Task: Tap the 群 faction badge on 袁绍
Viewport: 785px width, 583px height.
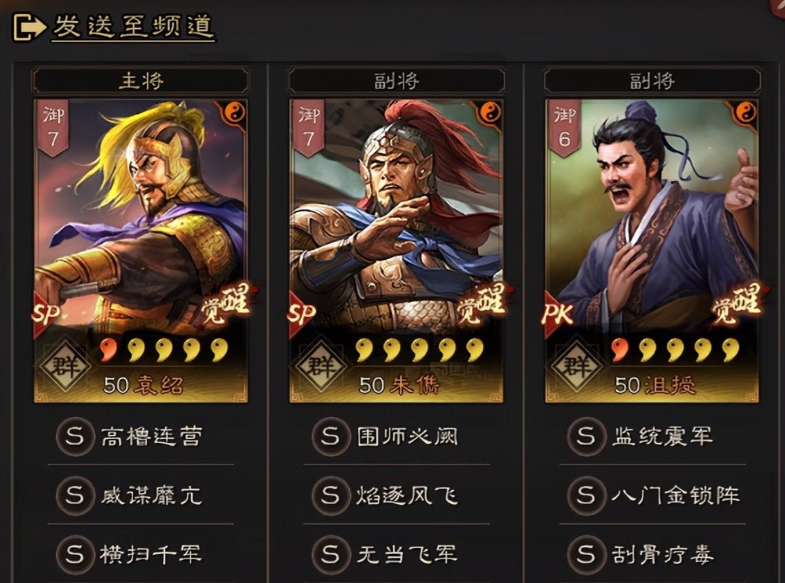Action: pyautogui.click(x=66, y=367)
